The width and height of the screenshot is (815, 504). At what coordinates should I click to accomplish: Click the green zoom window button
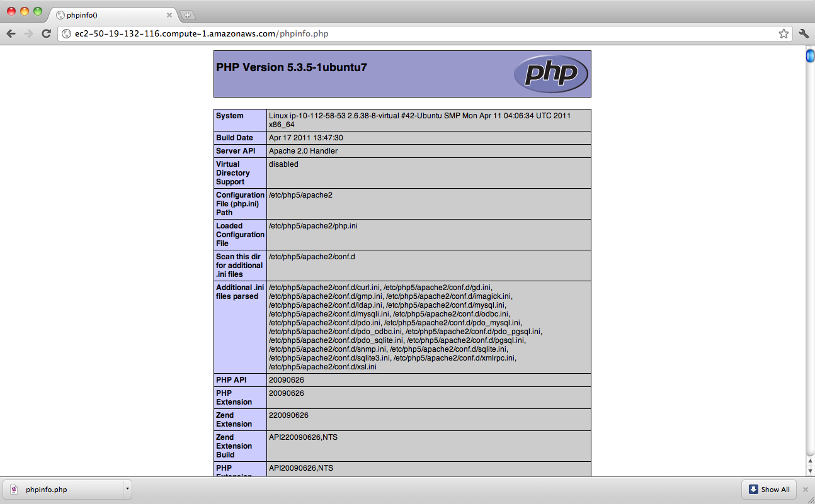point(38,11)
